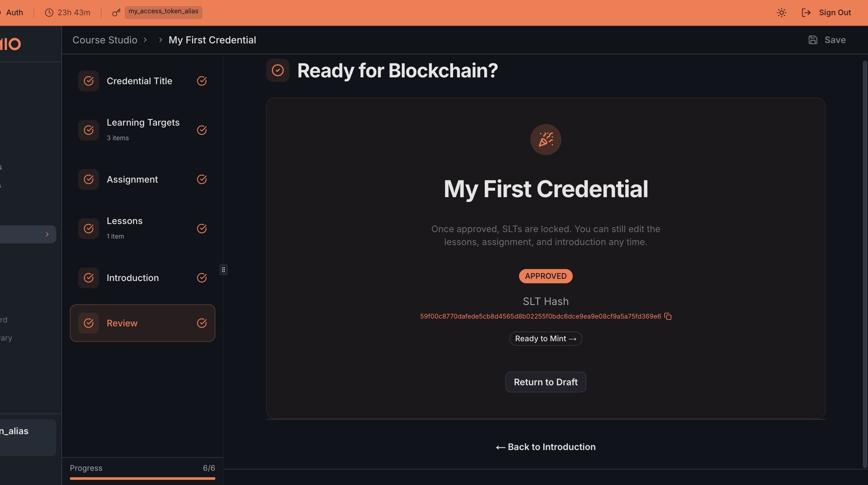868x485 pixels.
Task: Open the Lessons step
Action: pos(125,228)
